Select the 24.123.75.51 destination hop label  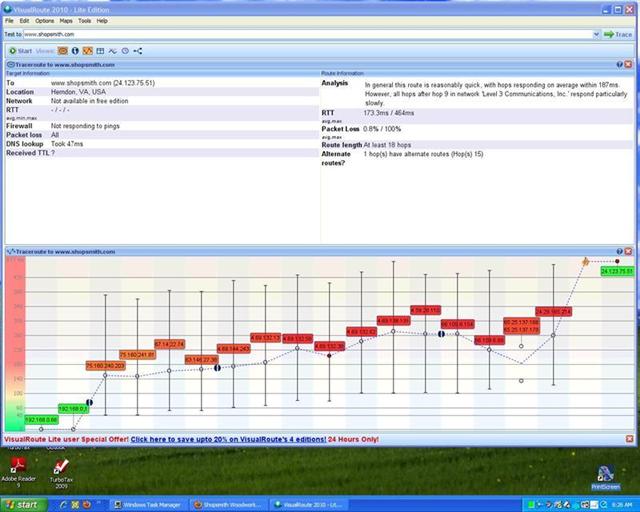pos(617,272)
